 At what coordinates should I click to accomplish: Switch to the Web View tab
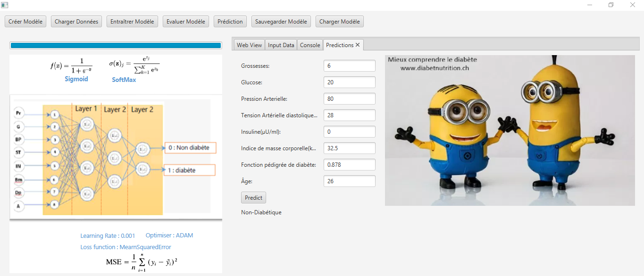coord(249,45)
